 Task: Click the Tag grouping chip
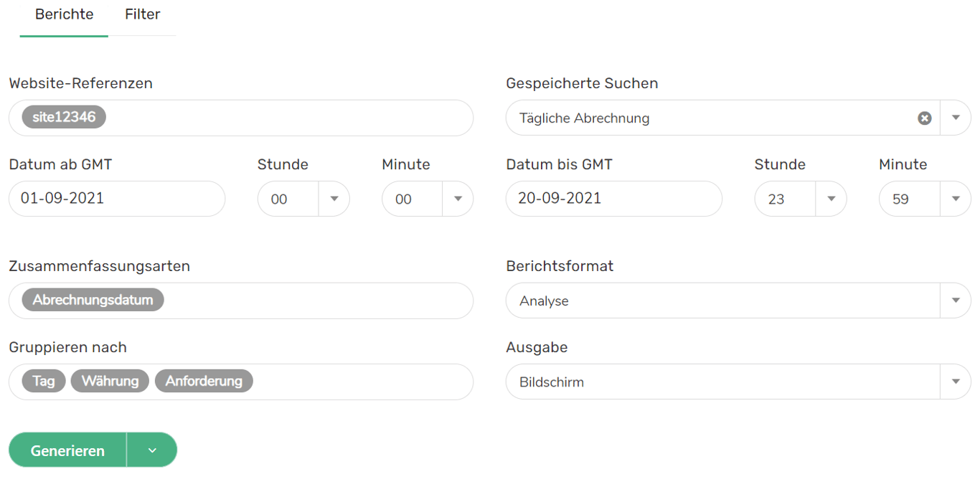pyautogui.click(x=43, y=381)
